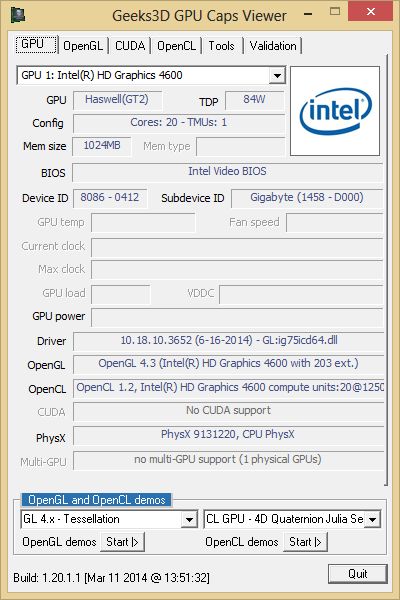
Task: Select the GPU tab
Action: coord(36,44)
